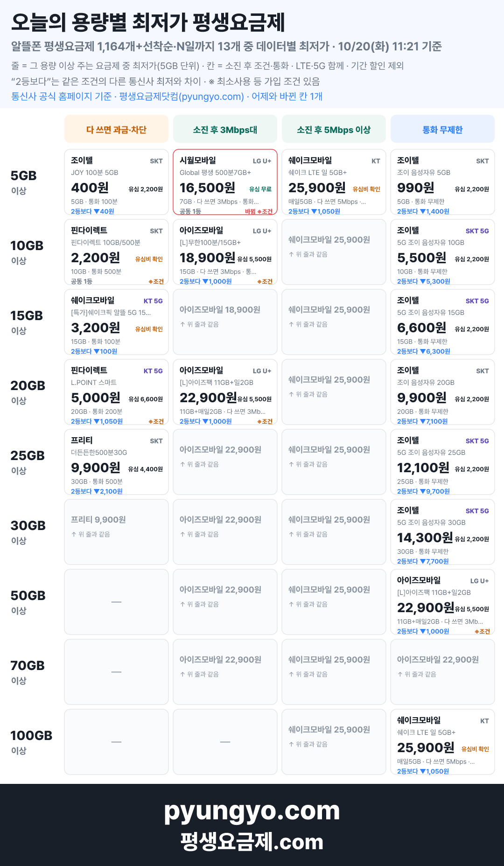The image size is (504, 866).
Task: Click the '3,200원' price
Action: (95, 328)
